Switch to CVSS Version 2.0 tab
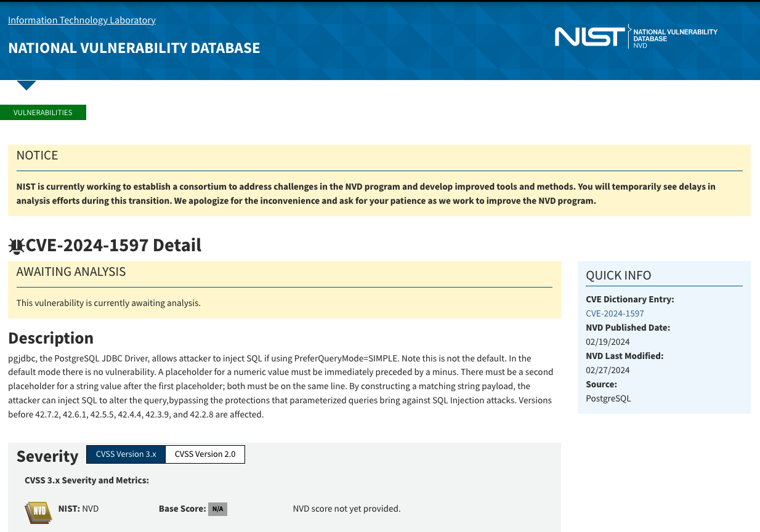760x532 pixels. coord(205,454)
